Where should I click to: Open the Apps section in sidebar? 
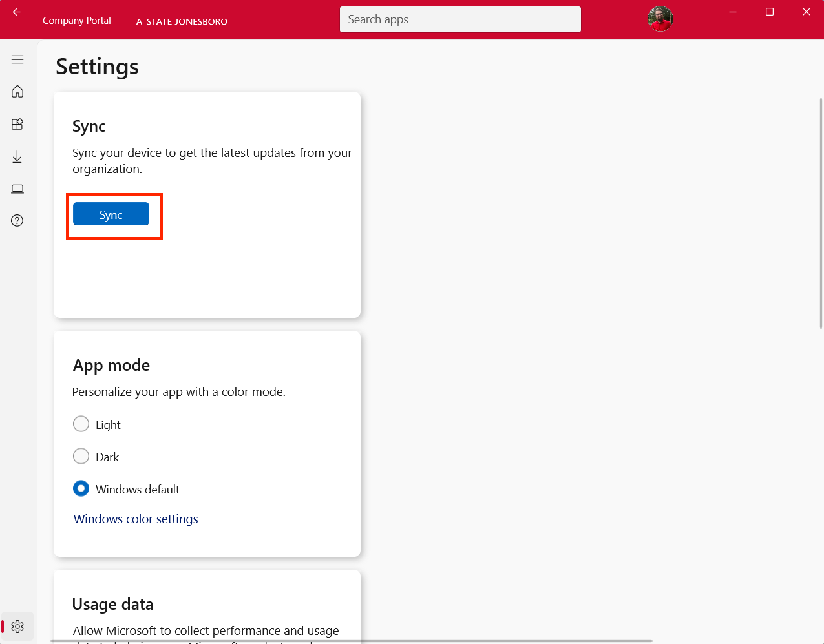17,124
